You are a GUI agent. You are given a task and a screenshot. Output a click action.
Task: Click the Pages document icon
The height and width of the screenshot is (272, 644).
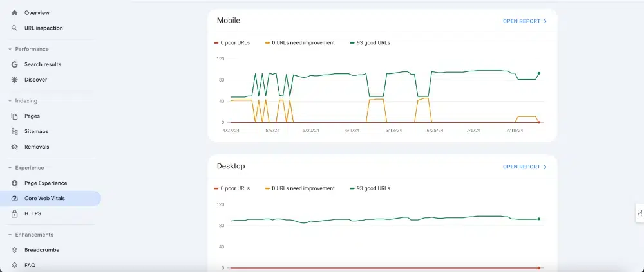point(15,116)
